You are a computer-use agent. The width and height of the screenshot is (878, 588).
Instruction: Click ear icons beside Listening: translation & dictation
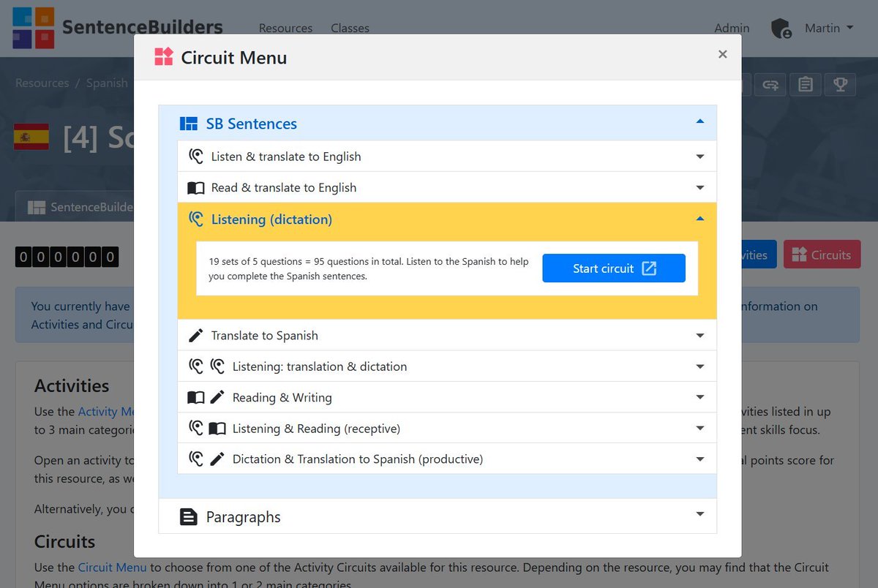[x=206, y=366]
